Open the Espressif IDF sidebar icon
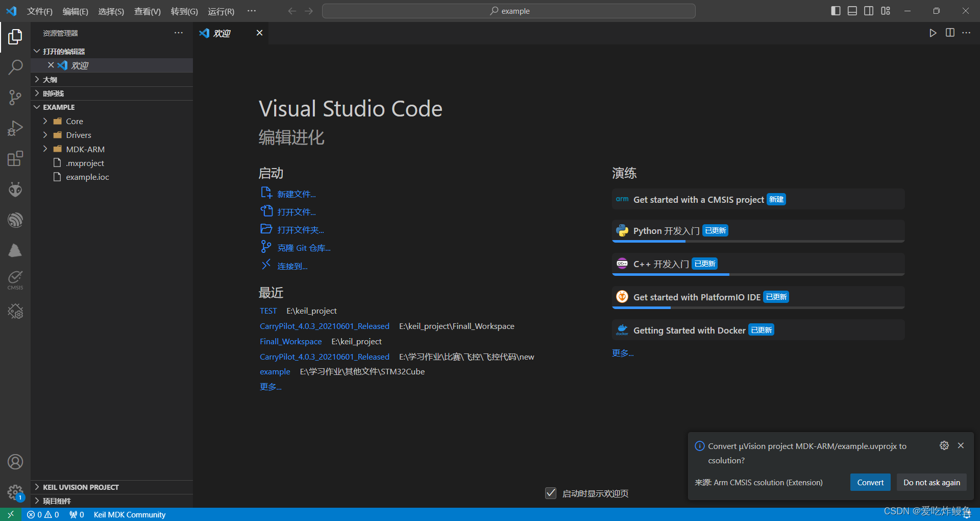 point(15,220)
